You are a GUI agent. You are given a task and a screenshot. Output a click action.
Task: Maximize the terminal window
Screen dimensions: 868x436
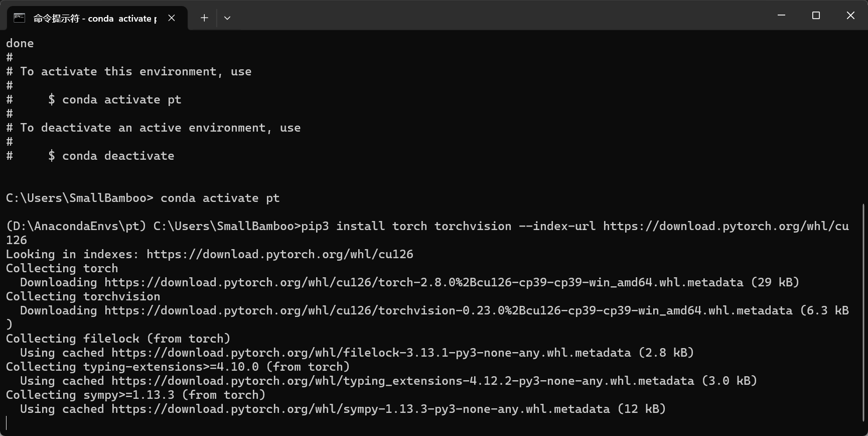816,16
